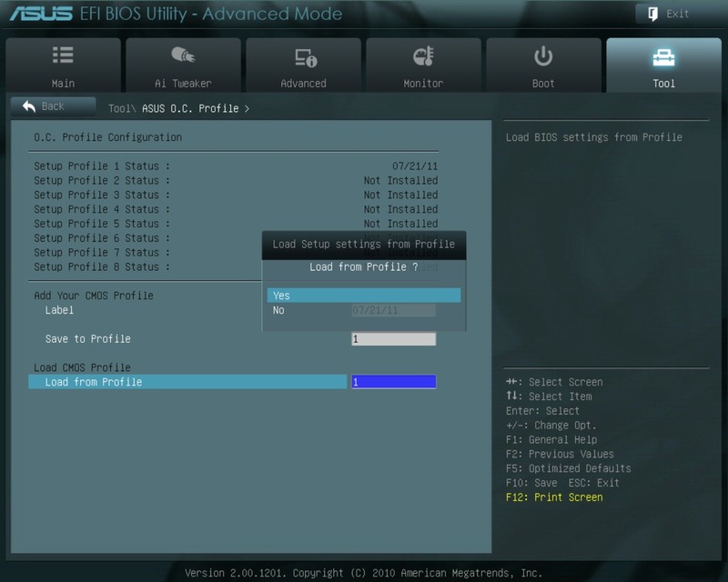728x582 pixels.
Task: Click the Back arrow icon
Action: tap(29, 106)
